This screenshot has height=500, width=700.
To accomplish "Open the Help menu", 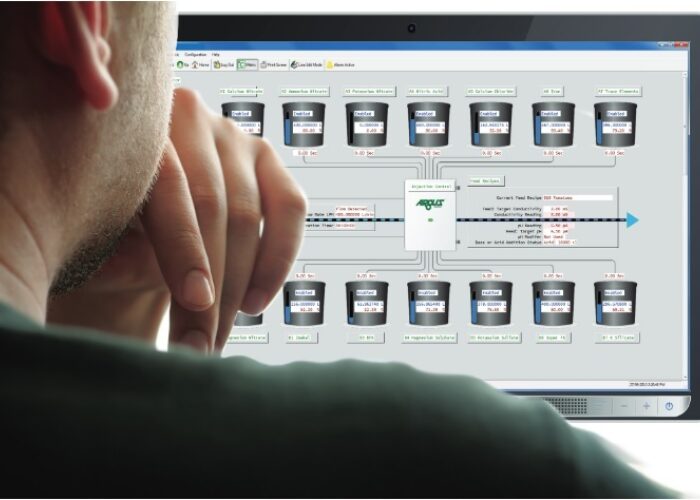I will coord(216,54).
